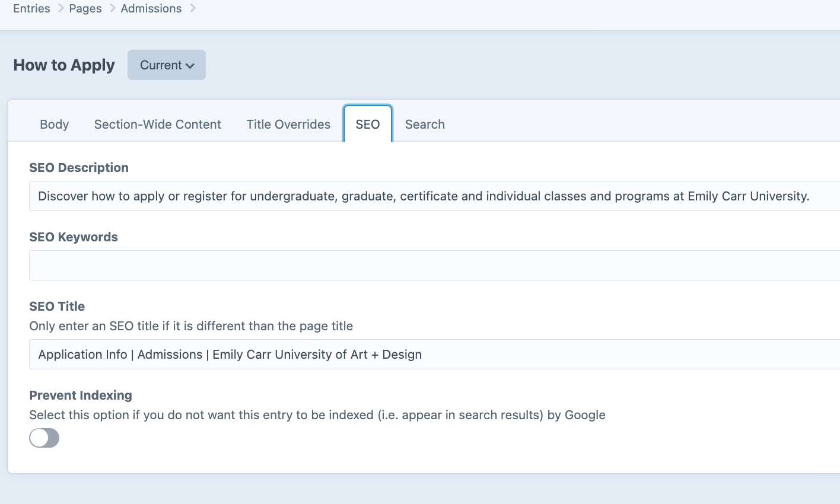Click the SEO Description label
Image resolution: width=840 pixels, height=504 pixels.
pyautogui.click(x=79, y=168)
